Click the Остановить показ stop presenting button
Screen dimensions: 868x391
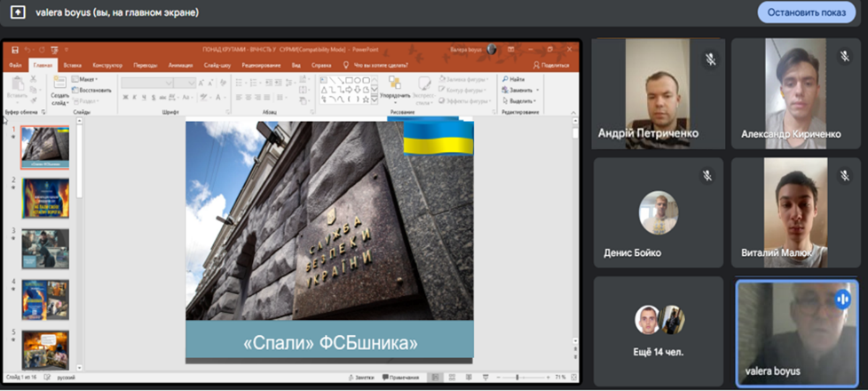(x=806, y=12)
